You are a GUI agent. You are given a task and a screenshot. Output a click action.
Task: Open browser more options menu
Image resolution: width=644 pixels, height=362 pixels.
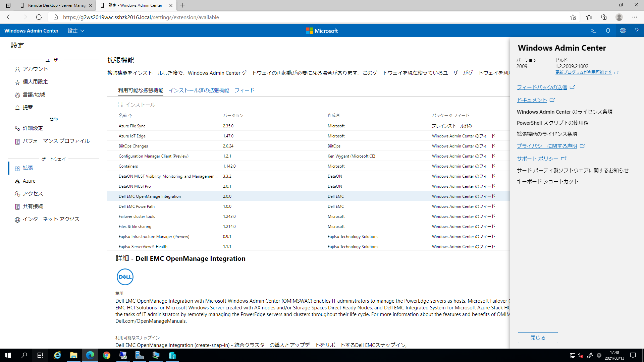click(x=635, y=17)
